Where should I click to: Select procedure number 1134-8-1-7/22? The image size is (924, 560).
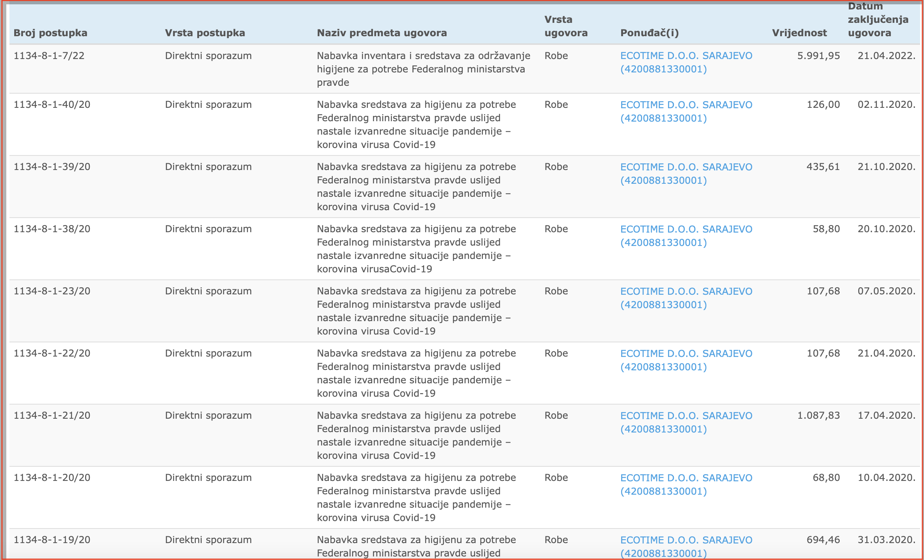click(49, 56)
